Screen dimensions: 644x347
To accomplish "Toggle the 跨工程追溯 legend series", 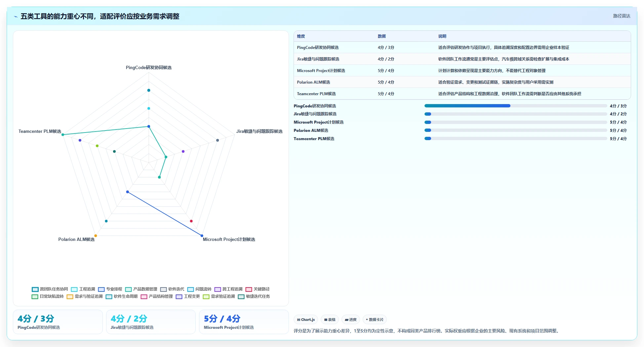I will click(228, 289).
